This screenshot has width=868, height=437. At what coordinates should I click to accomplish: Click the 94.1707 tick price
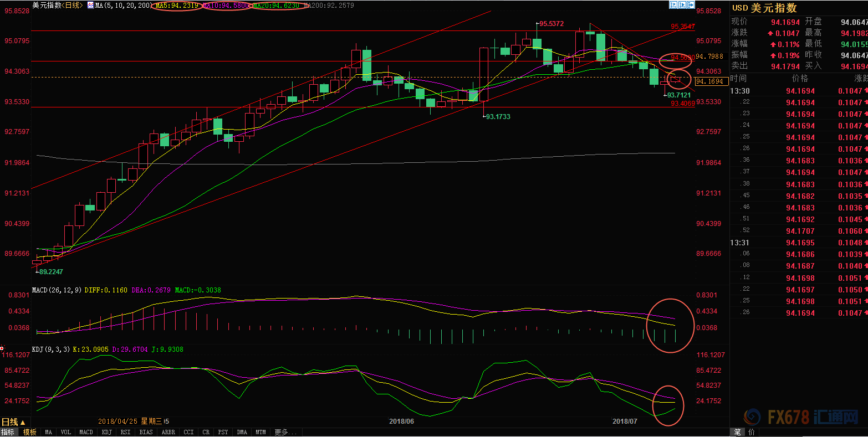click(x=800, y=231)
